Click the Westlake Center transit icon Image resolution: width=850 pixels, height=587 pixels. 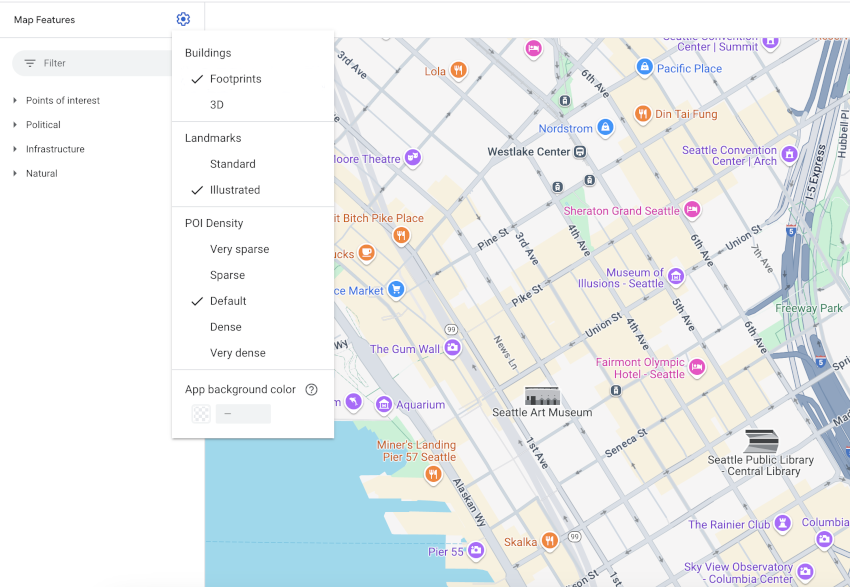pos(580,152)
